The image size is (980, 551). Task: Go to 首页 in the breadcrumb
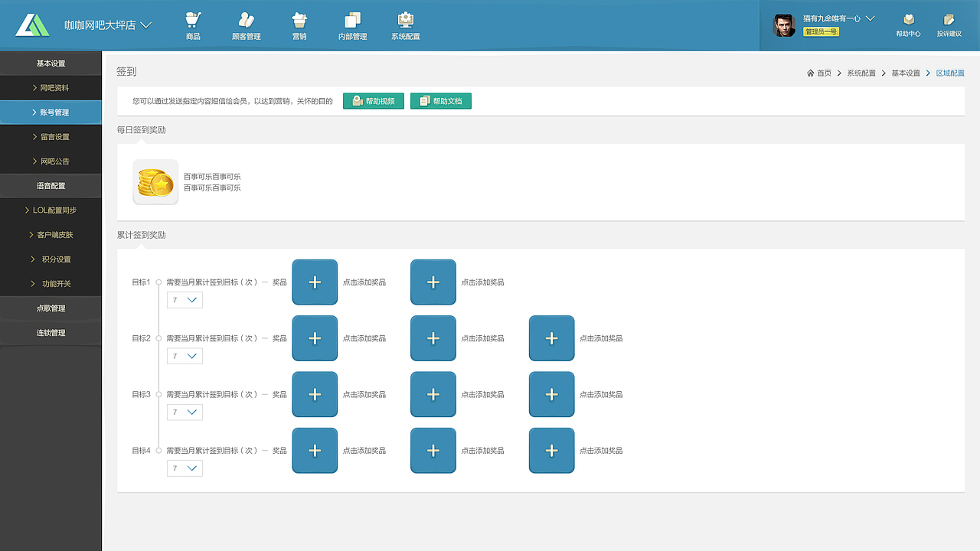pyautogui.click(x=819, y=73)
